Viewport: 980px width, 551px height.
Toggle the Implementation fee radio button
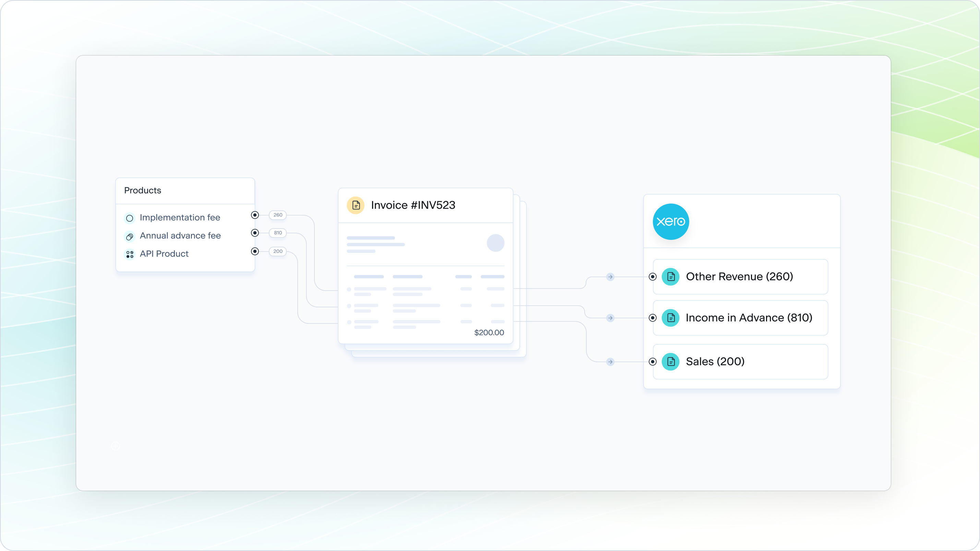pyautogui.click(x=254, y=215)
